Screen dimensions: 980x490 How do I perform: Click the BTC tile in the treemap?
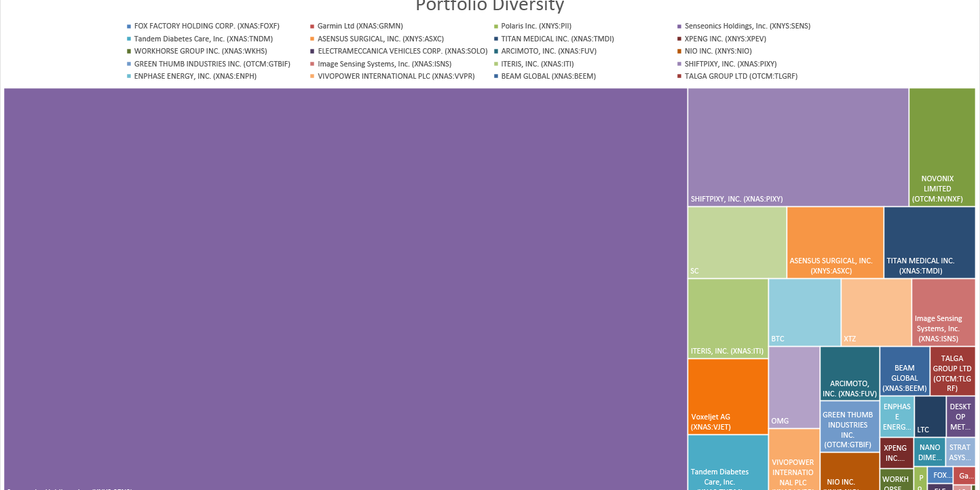tap(804, 312)
